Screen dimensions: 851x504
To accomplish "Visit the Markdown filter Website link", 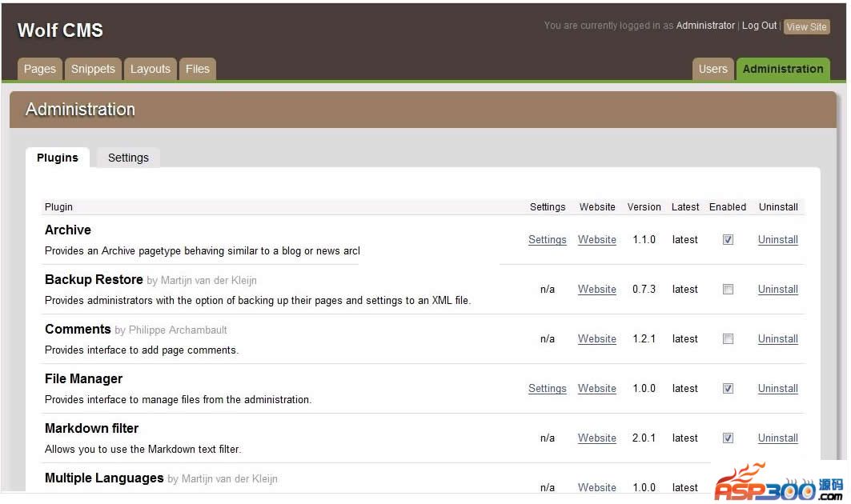I will 597,438.
